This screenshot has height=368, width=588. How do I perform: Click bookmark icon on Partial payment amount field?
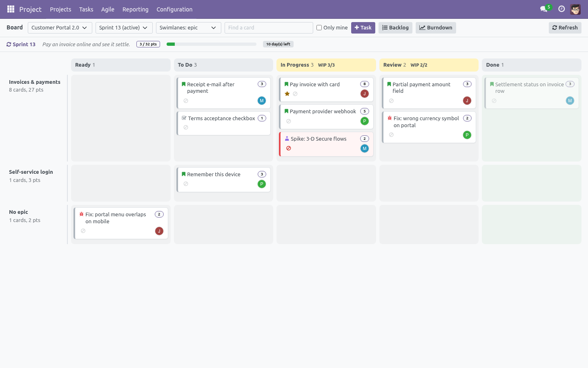389,84
